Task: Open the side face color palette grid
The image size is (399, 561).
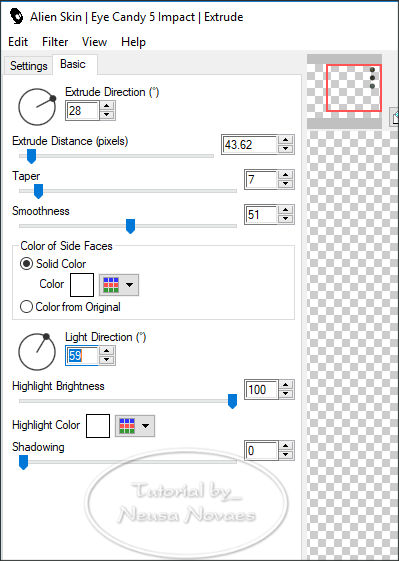Action: (111, 285)
